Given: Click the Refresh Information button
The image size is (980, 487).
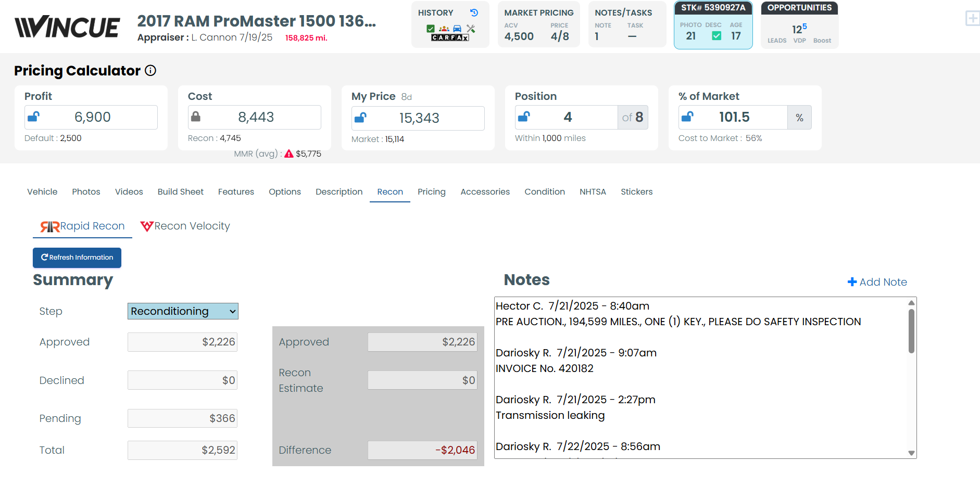Looking at the screenshot, I should tap(77, 258).
